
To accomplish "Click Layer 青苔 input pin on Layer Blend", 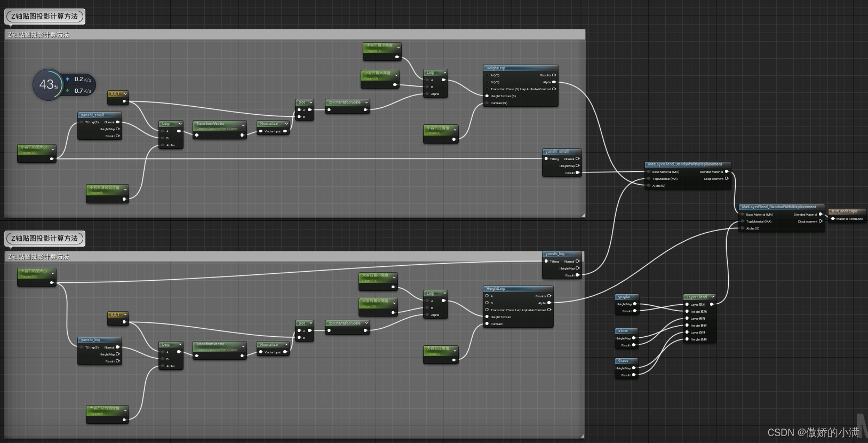I will pos(687,319).
